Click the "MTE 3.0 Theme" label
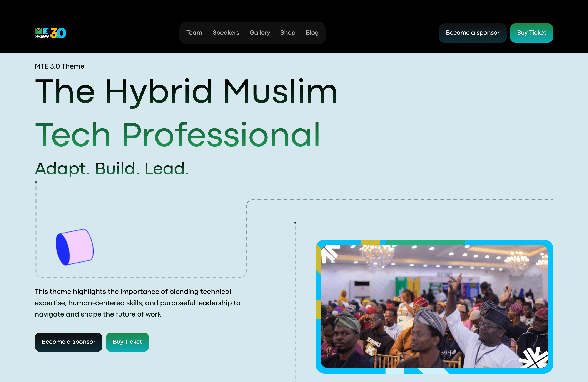The height and width of the screenshot is (382, 588). coord(60,66)
